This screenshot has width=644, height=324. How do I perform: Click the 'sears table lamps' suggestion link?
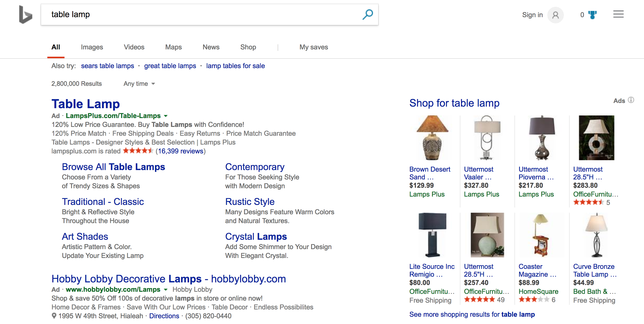tap(107, 66)
